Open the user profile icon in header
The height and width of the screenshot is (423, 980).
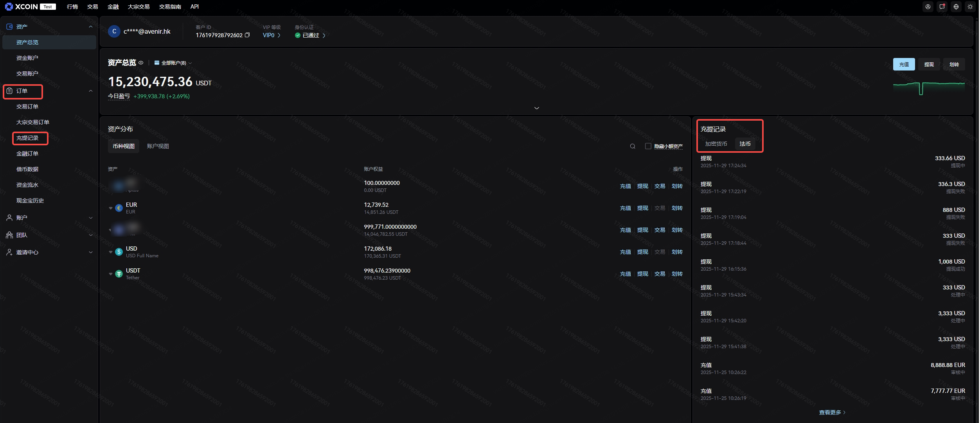pyautogui.click(x=928, y=7)
